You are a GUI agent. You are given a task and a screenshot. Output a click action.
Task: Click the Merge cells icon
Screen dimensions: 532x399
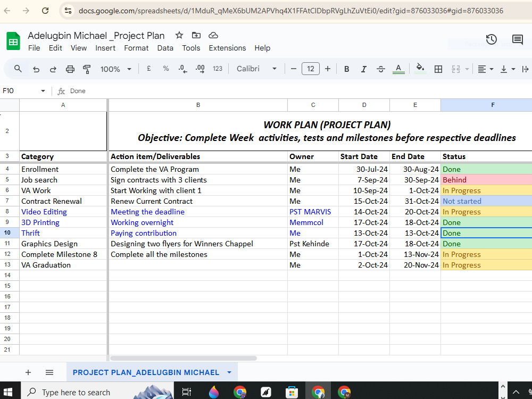(x=456, y=69)
